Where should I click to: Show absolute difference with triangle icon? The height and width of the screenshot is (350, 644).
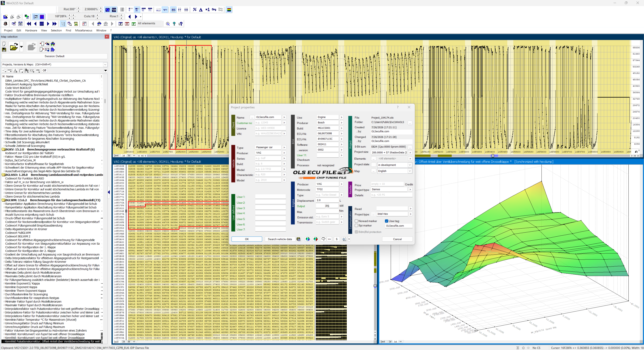tap(201, 10)
